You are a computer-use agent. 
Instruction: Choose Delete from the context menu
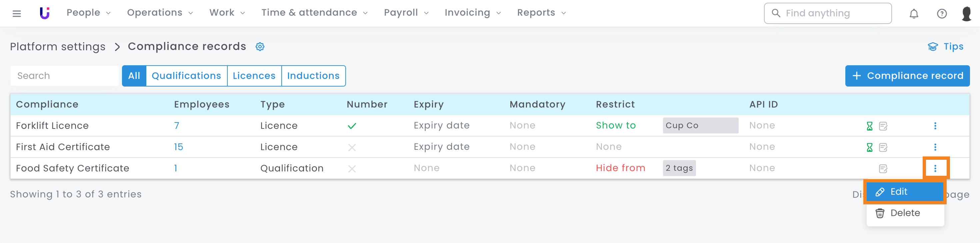pyautogui.click(x=905, y=213)
